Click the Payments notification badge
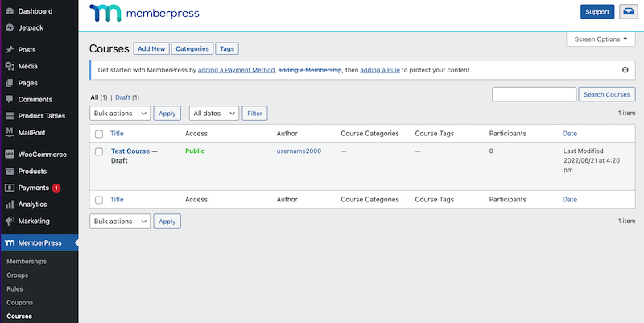644x323 pixels. click(56, 188)
